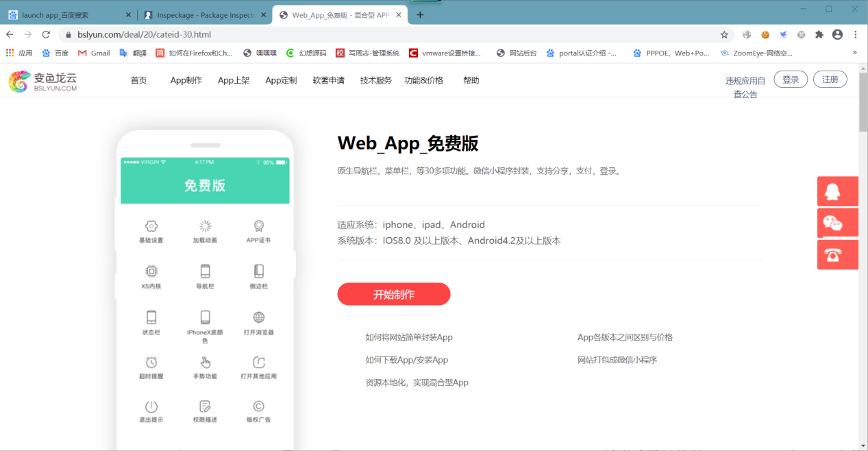Image resolution: width=868 pixels, height=451 pixels.
Task: Expand hidden bookmarks with the » chevron
Action: point(854,53)
